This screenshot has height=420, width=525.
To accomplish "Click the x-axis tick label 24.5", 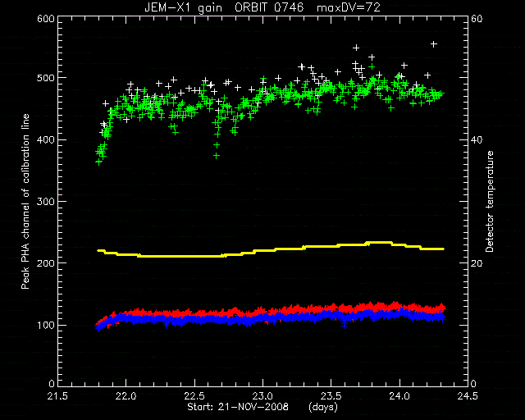I will [x=468, y=396].
